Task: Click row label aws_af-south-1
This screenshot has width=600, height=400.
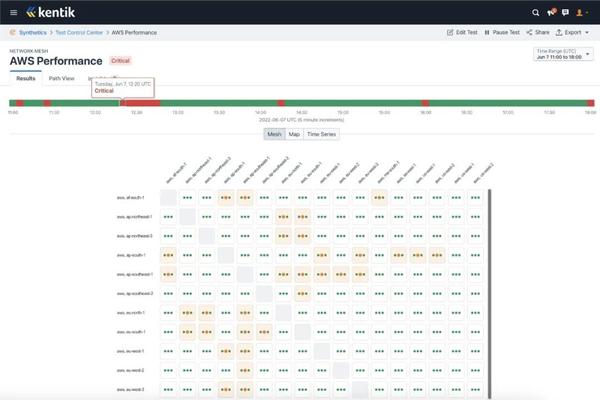Action: tap(130, 198)
